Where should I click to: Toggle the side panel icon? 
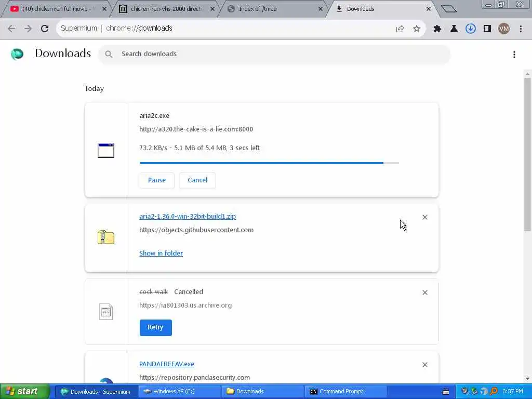pos(487,29)
